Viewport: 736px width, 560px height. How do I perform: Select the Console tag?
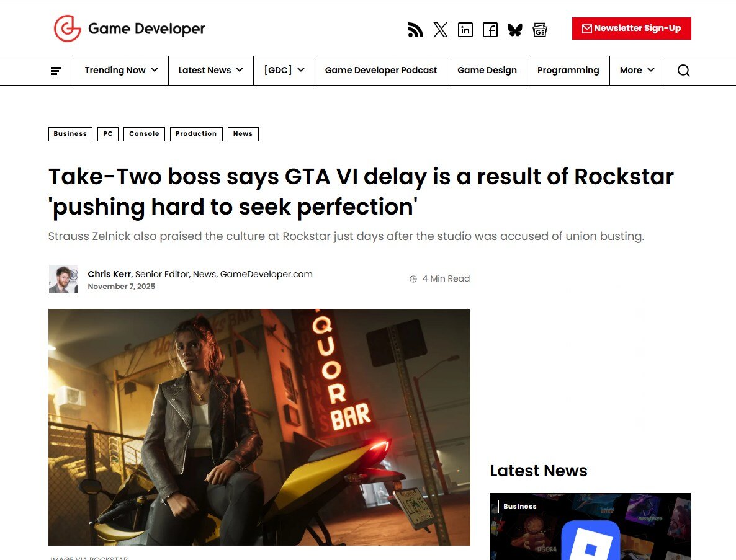(x=144, y=134)
